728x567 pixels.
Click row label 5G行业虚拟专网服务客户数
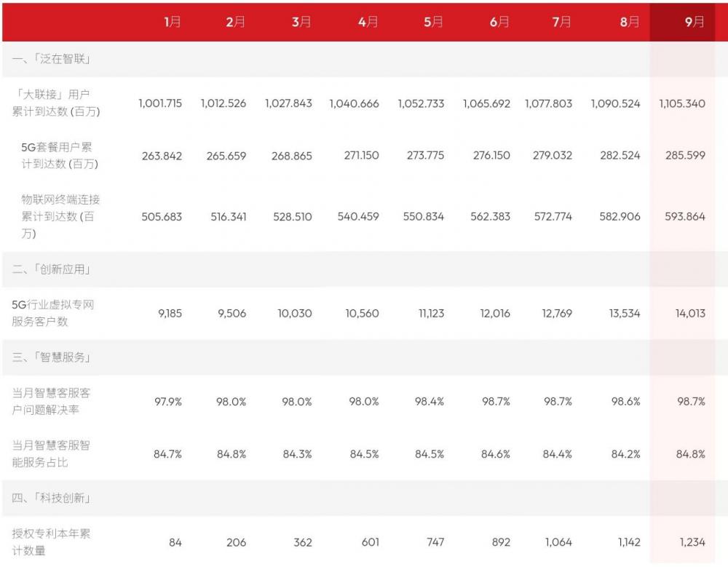click(x=53, y=313)
